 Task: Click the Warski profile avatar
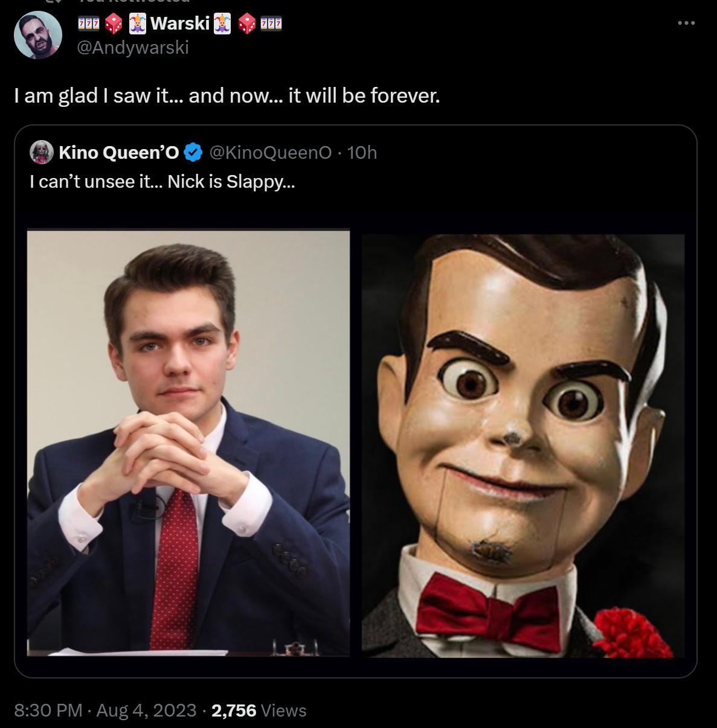(38, 35)
